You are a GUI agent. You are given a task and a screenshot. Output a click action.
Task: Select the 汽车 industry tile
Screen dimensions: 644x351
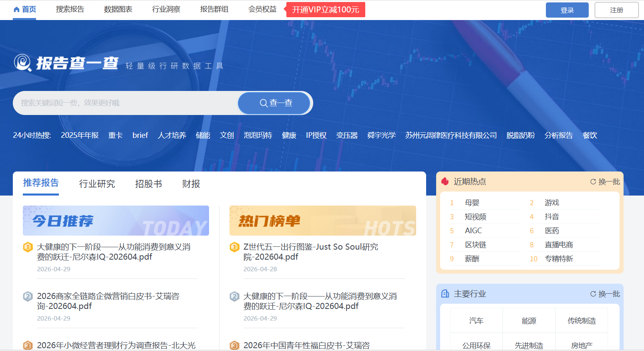pyautogui.click(x=476, y=321)
